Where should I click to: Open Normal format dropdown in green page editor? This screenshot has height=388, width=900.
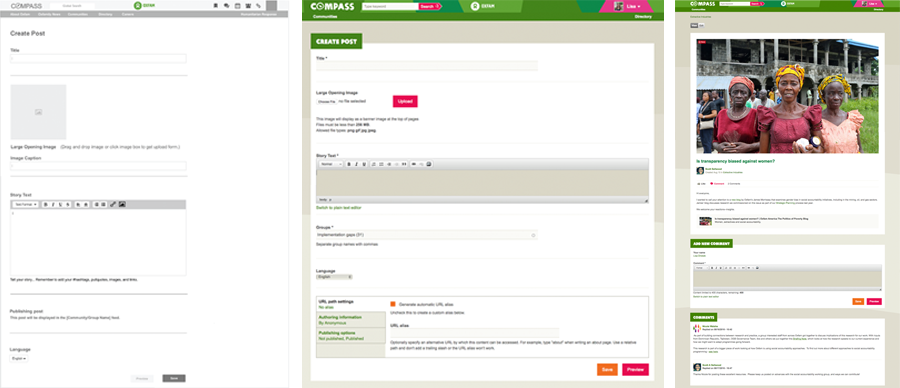click(331, 164)
